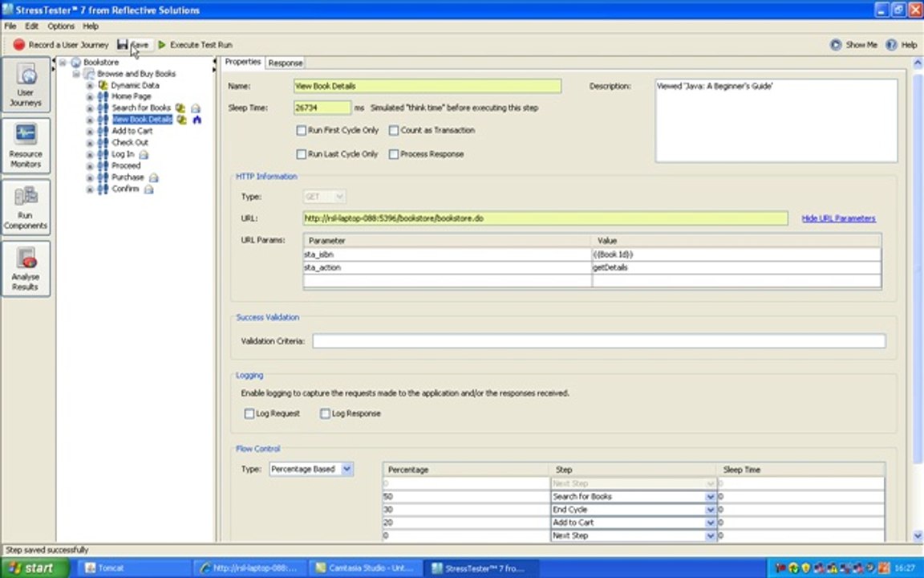
Task: Open the Options menu
Action: pyautogui.click(x=61, y=26)
